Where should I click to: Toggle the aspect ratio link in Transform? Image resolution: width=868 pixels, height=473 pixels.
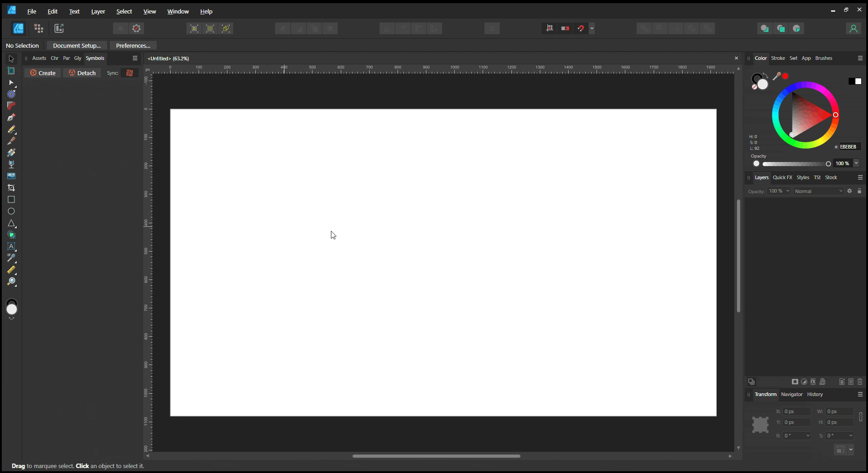pyautogui.click(x=861, y=417)
